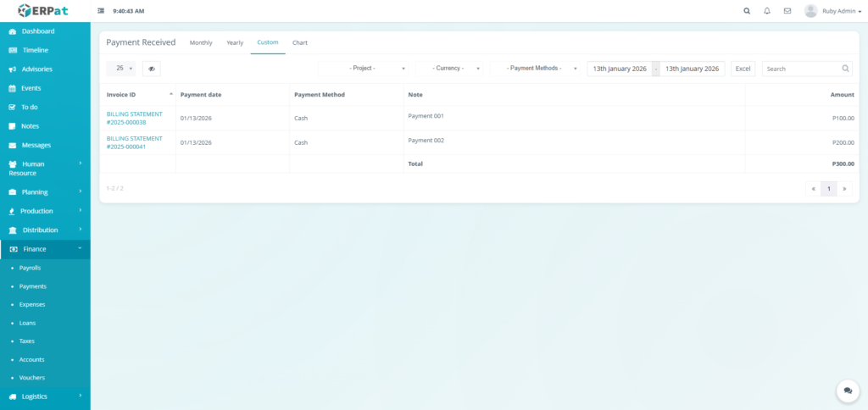The height and width of the screenshot is (410, 868).
Task: Click the start date field 13th January 2026
Action: (x=619, y=69)
